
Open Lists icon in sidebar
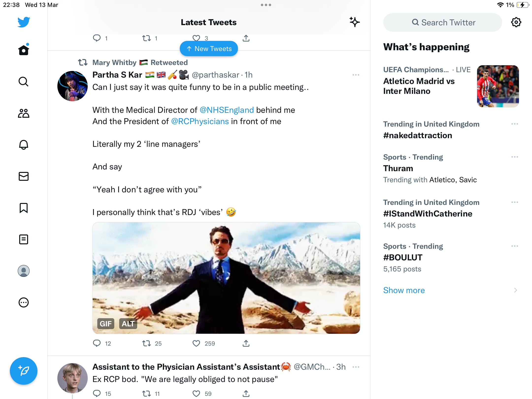tap(24, 239)
